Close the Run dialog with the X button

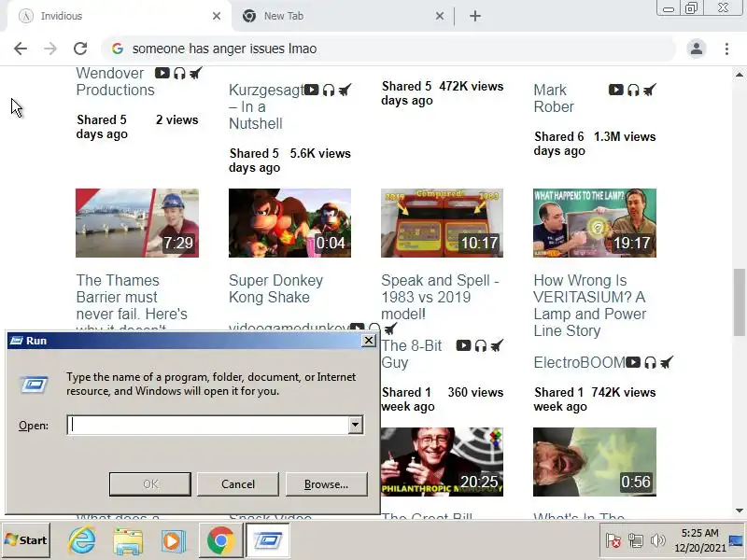click(x=368, y=341)
